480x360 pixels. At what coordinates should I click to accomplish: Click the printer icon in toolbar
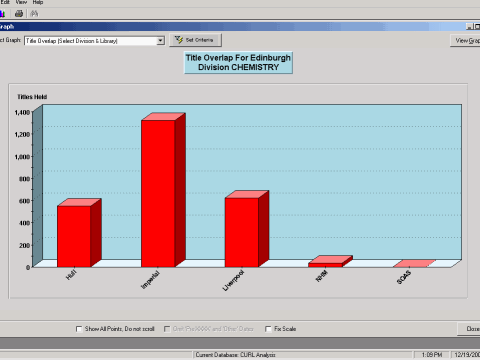tap(19, 13)
